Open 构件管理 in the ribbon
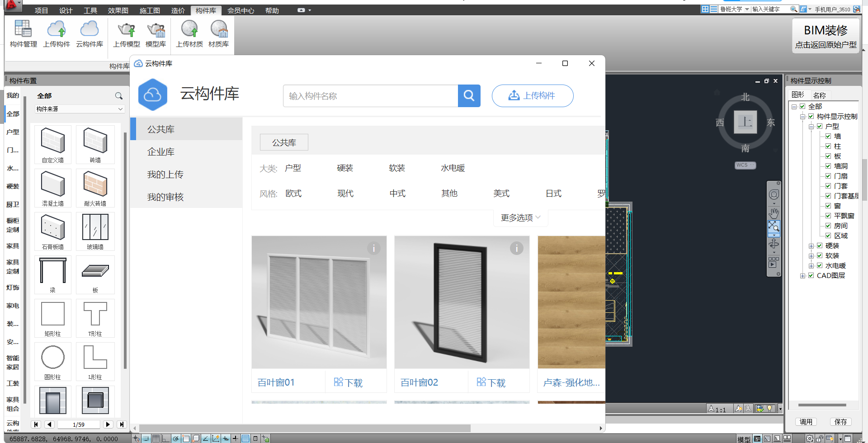The height and width of the screenshot is (443, 868). pos(23,33)
